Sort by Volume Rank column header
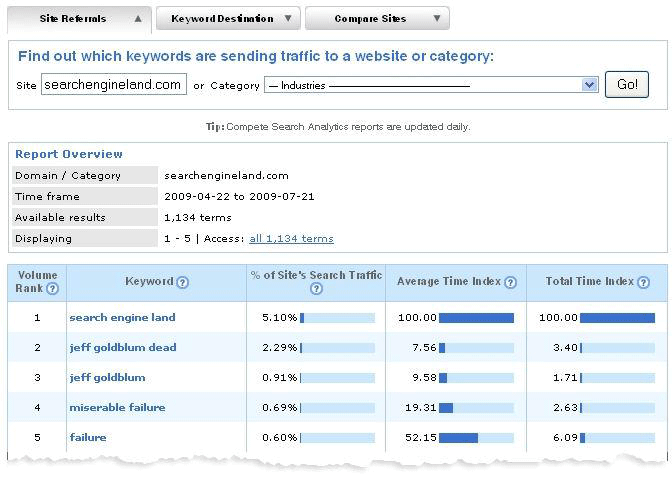The height and width of the screenshot is (479, 672). tap(37, 282)
